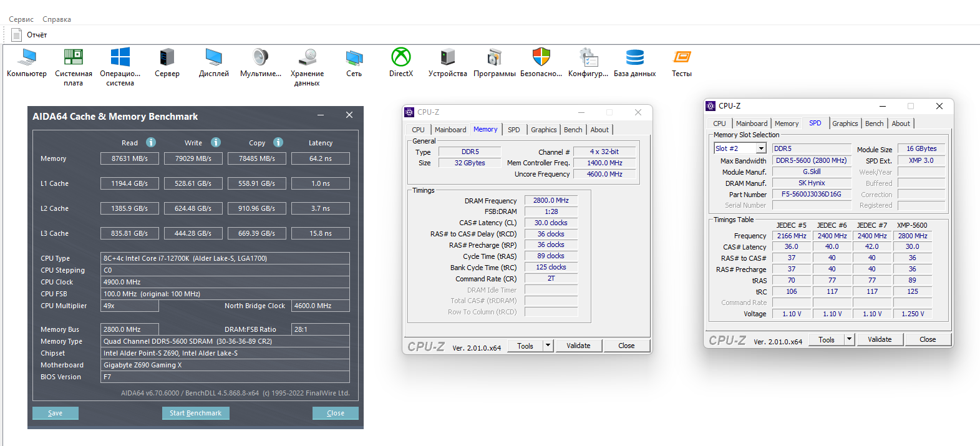Viewport: 980px width, 446px height.
Task: Switch to Memory tab in CPU-Z SPD window
Action: tap(787, 124)
